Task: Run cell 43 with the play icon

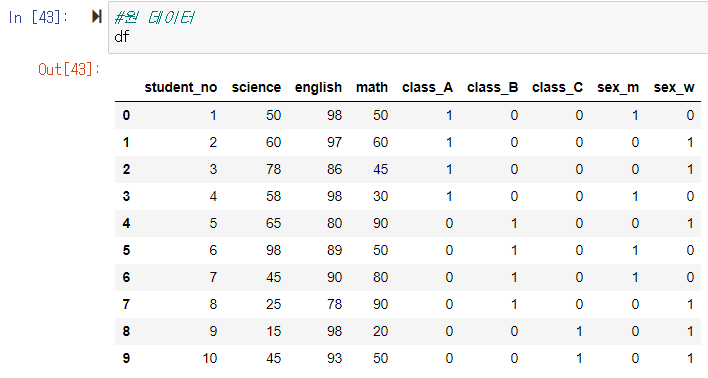Action: (x=97, y=17)
